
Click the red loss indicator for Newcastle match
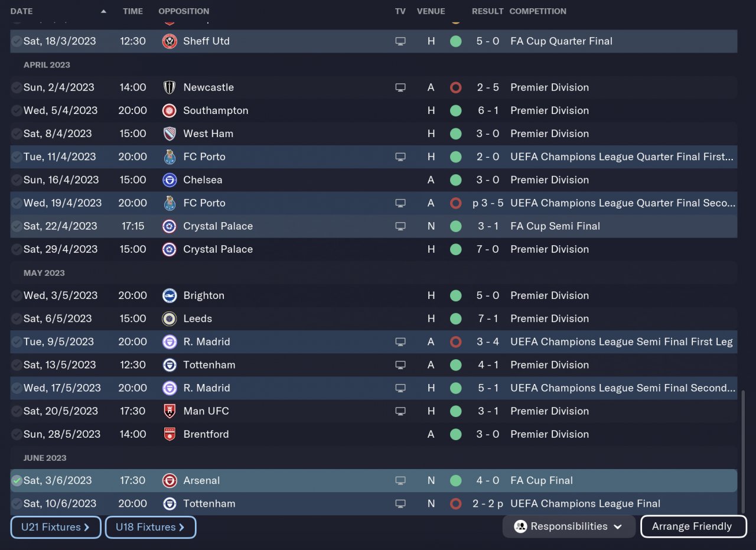[455, 87]
